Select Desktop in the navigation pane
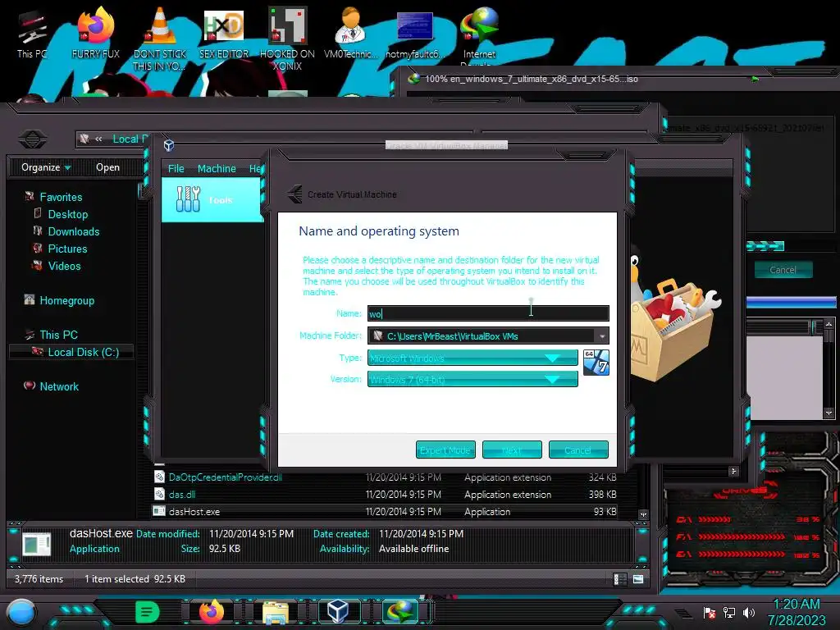The image size is (840, 630). tap(67, 214)
